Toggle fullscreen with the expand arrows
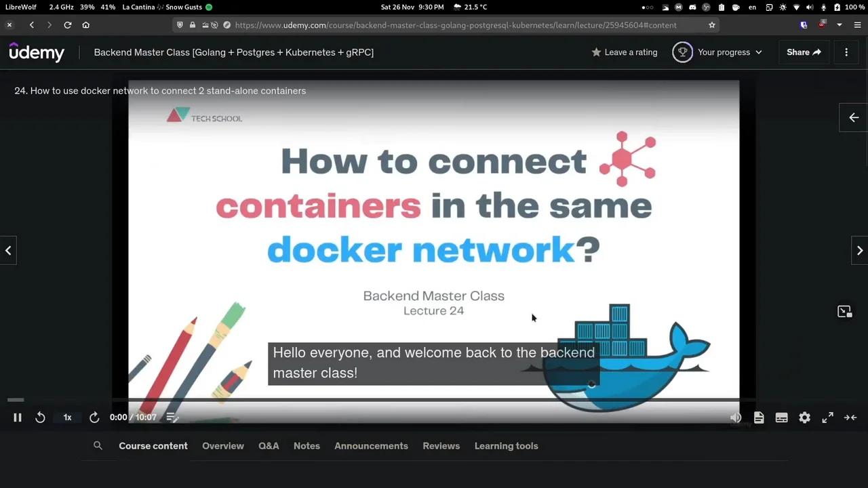This screenshot has height=488, width=868. (827, 417)
